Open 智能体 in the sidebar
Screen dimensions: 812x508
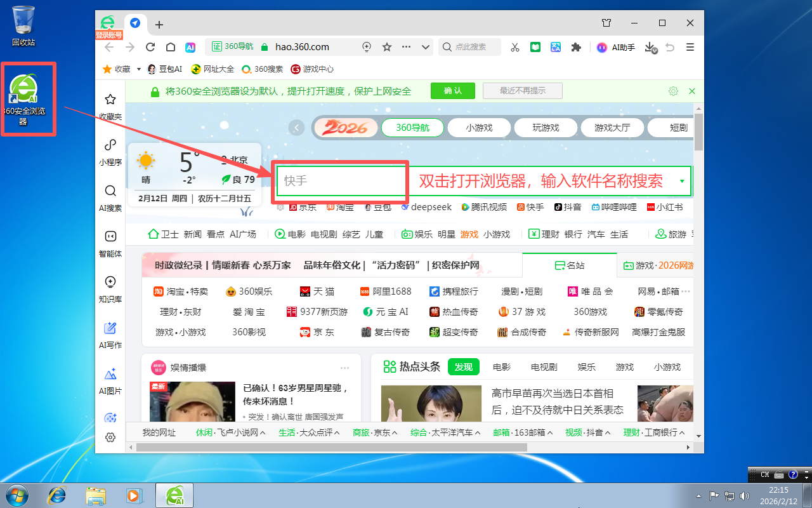coord(110,244)
